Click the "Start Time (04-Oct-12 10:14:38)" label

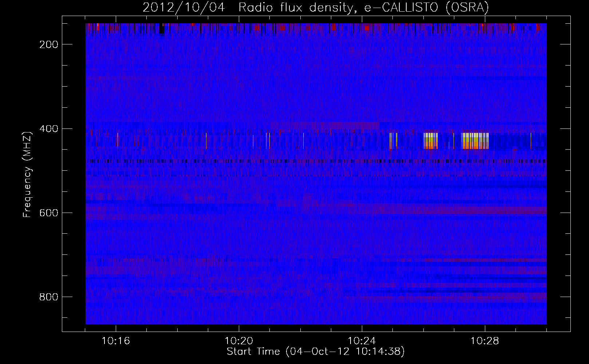pyautogui.click(x=316, y=352)
